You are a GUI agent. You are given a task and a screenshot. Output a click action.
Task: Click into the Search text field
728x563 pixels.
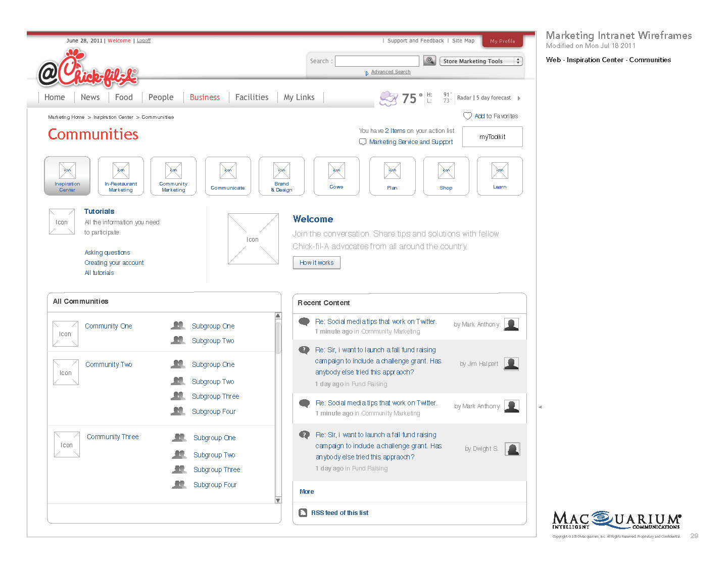377,61
